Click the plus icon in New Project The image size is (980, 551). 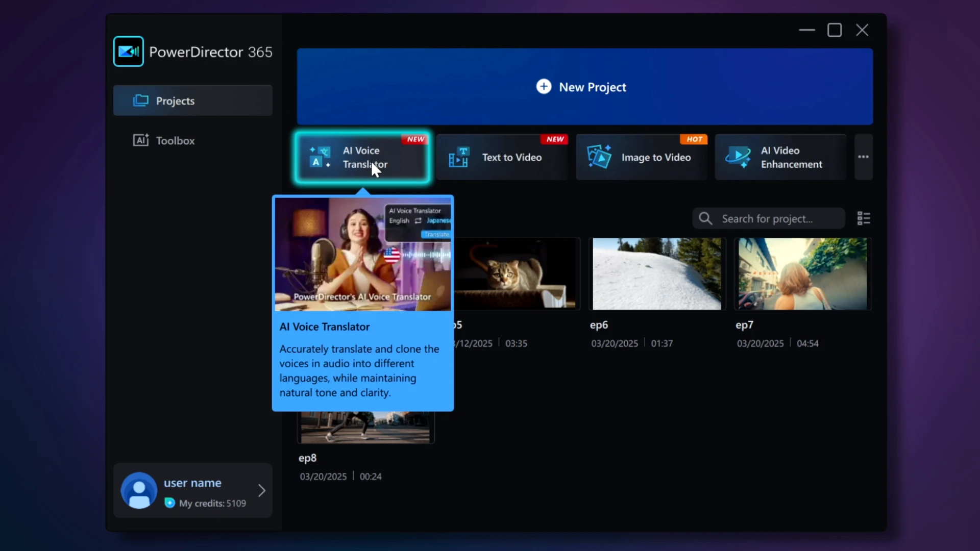pyautogui.click(x=544, y=87)
